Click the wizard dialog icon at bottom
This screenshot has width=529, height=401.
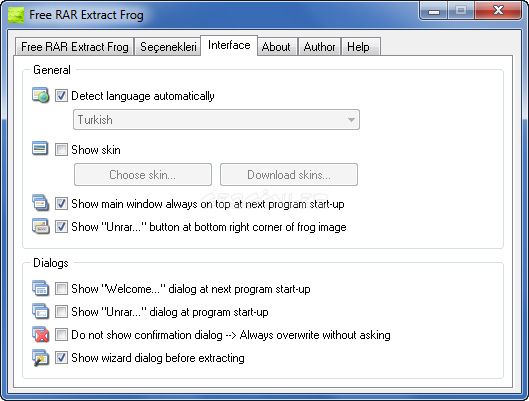coord(40,357)
